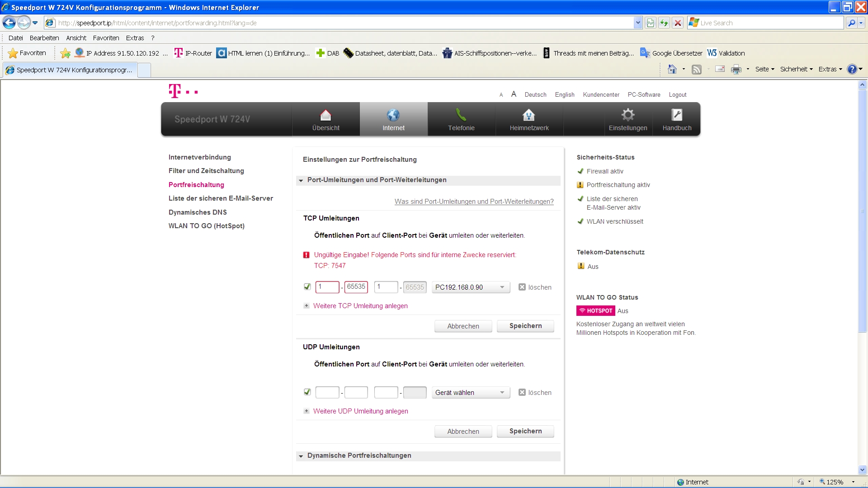868x488 pixels.
Task: Click Abbrechen button under UDP Umleitungen
Action: pyautogui.click(x=463, y=432)
